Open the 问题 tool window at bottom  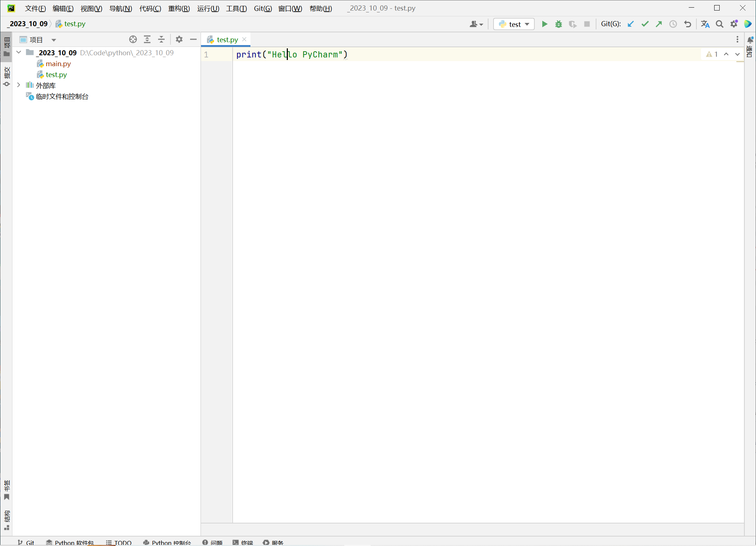tap(213, 542)
